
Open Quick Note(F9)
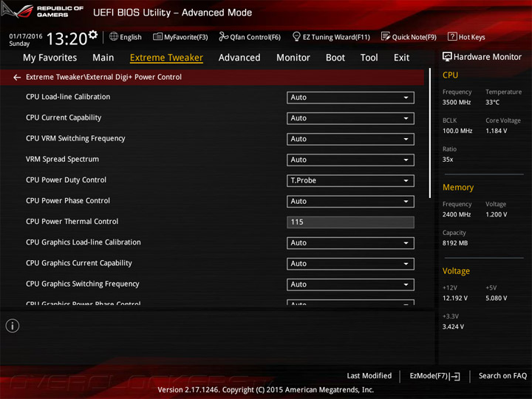pyautogui.click(x=409, y=37)
